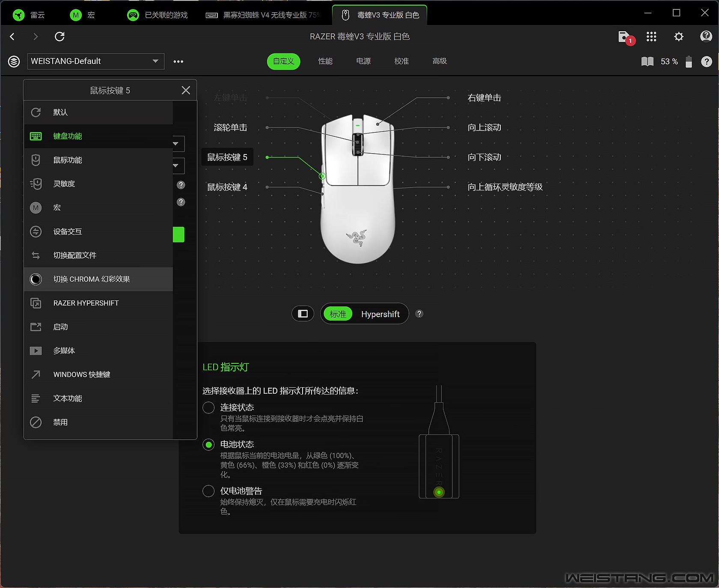The image size is (719, 588).
Task: Switch to 自定义 customize tab
Action: pyautogui.click(x=284, y=62)
